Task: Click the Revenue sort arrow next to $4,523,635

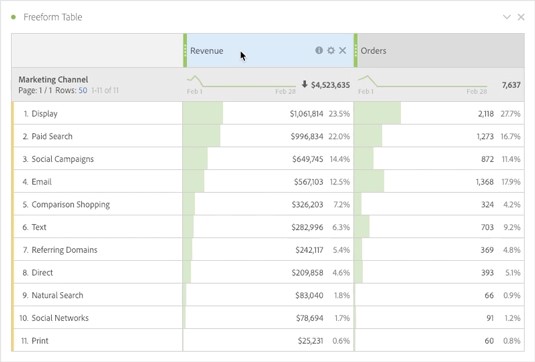Action: click(x=304, y=84)
